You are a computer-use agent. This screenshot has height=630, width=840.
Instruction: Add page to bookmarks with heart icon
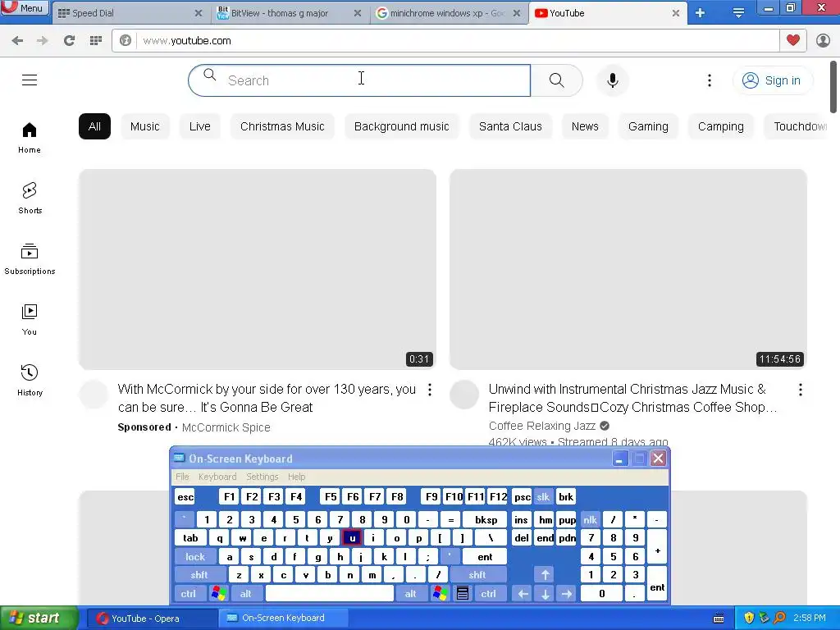(x=793, y=40)
